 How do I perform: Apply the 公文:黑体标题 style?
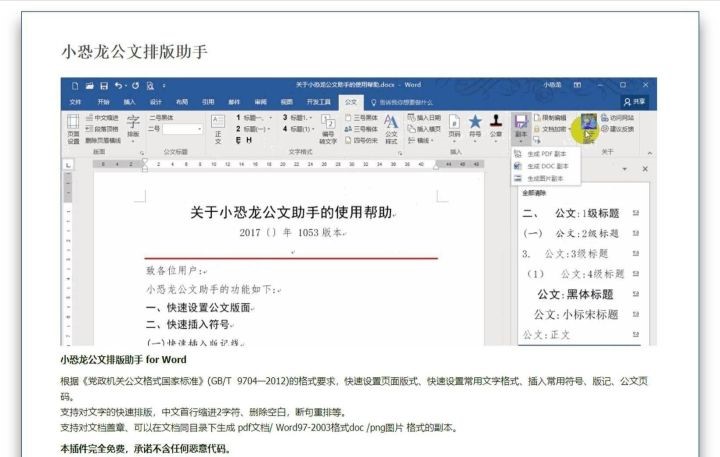(x=581, y=294)
